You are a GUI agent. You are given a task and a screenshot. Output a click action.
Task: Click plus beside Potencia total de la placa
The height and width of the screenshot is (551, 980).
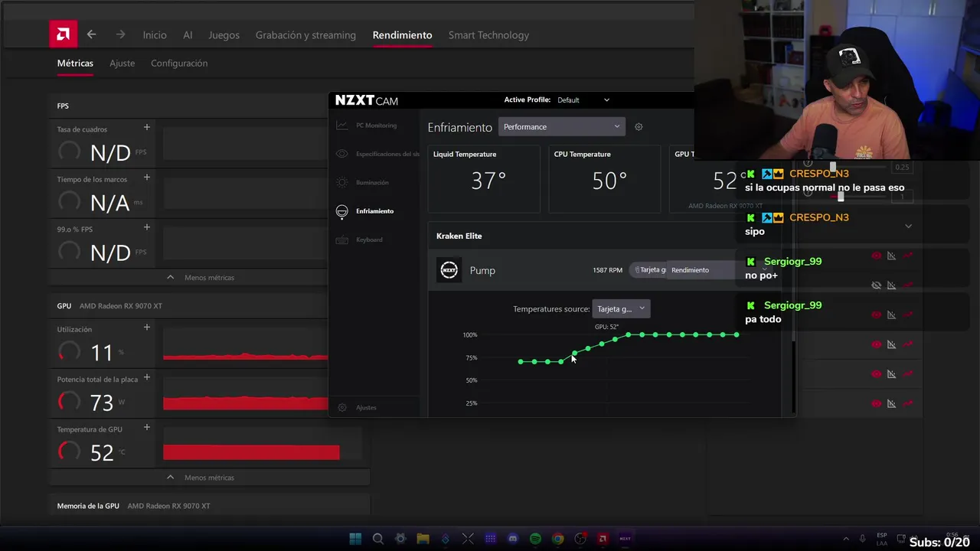[x=146, y=377]
